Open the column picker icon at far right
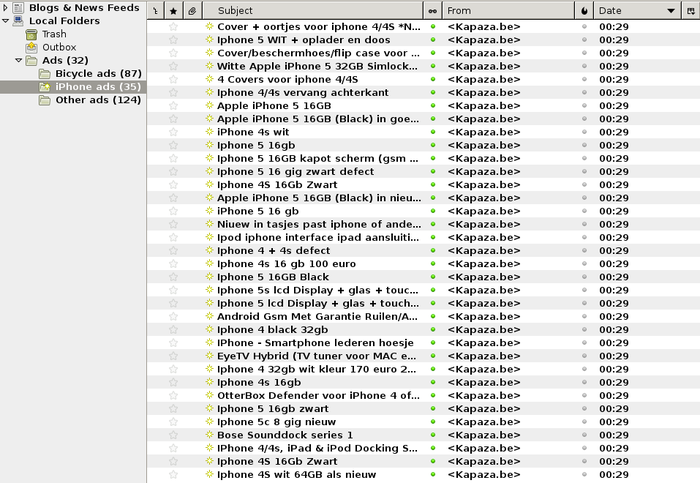The height and width of the screenshot is (483, 700). [691, 11]
